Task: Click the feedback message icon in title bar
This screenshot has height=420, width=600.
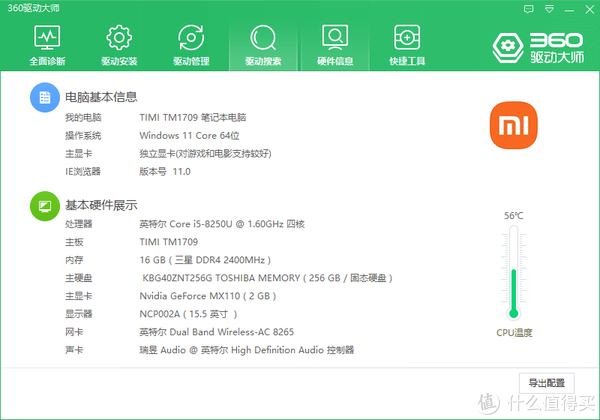Action: [528, 9]
